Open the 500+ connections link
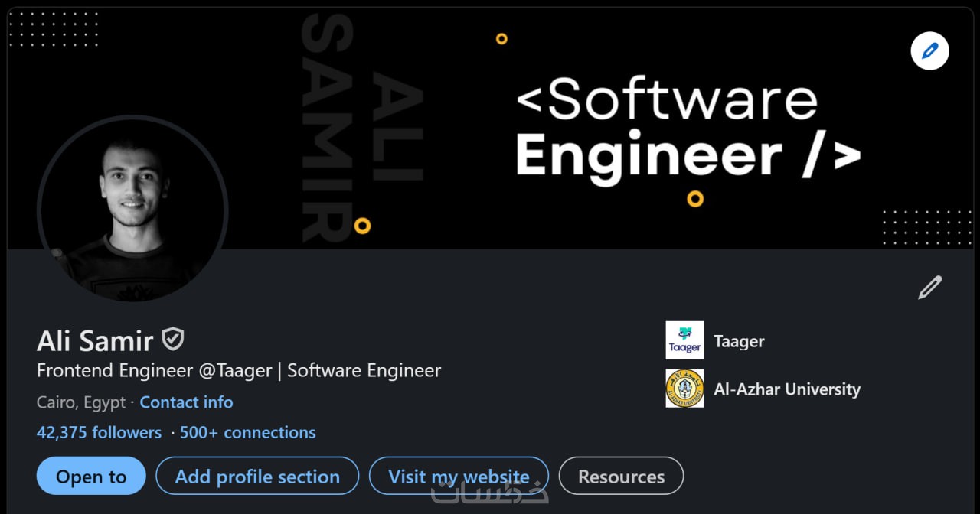Image resolution: width=980 pixels, height=514 pixels. coord(247,433)
